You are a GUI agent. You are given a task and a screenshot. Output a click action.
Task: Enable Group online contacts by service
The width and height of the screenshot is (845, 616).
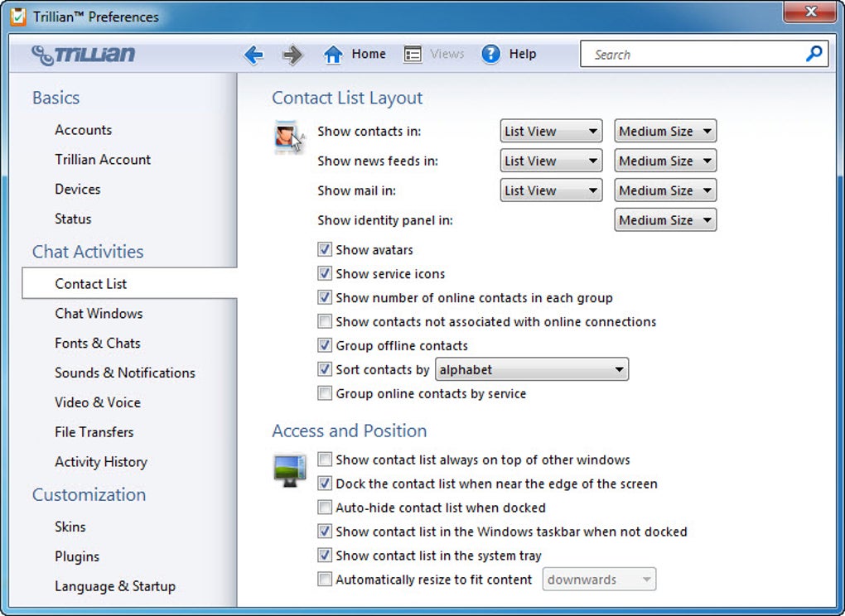pos(325,393)
